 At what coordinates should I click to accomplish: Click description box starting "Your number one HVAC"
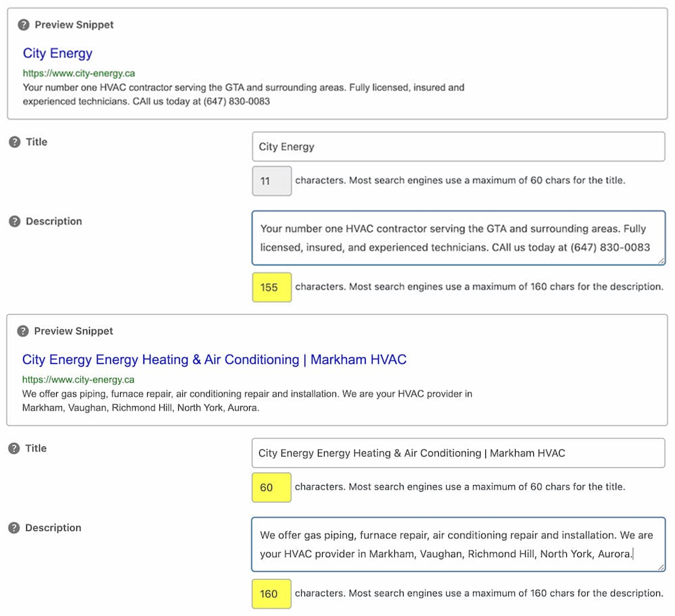[x=458, y=238]
